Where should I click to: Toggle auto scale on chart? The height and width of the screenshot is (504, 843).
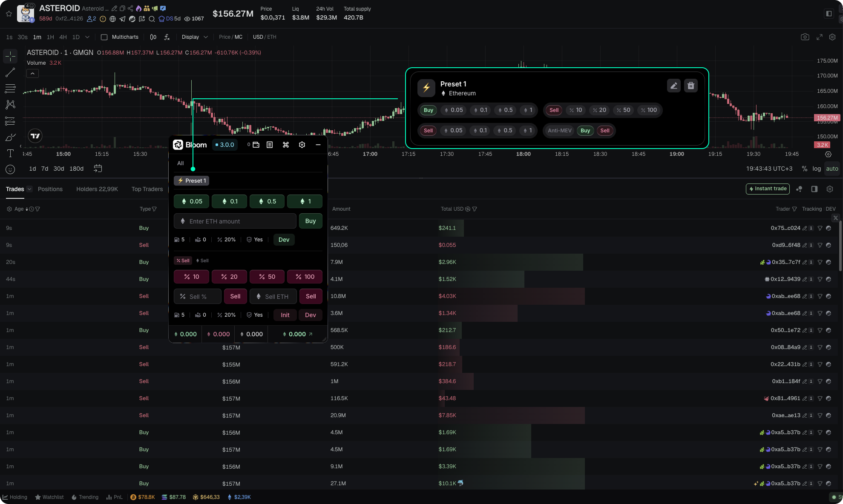[x=831, y=169]
